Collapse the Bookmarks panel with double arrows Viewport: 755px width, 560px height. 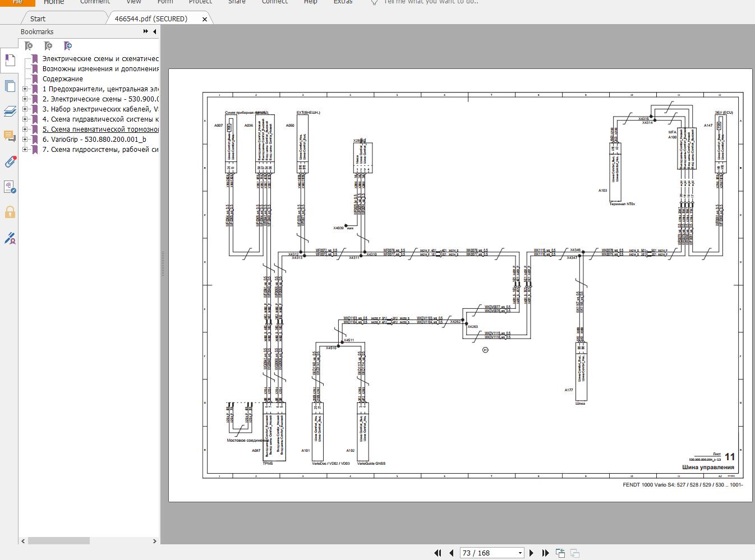click(146, 32)
